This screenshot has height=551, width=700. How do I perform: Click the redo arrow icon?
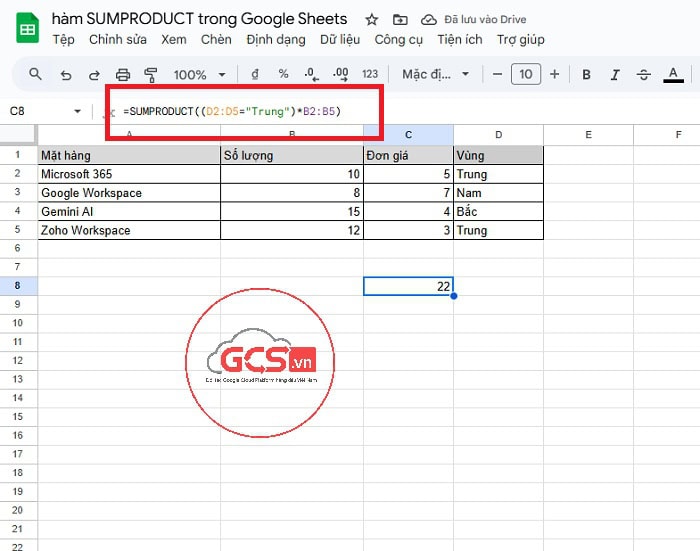(94, 74)
